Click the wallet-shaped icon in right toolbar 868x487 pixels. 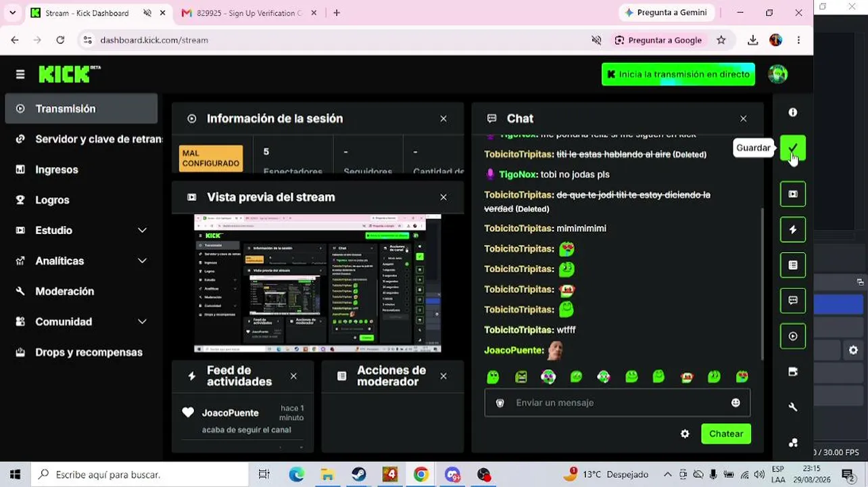click(x=793, y=371)
